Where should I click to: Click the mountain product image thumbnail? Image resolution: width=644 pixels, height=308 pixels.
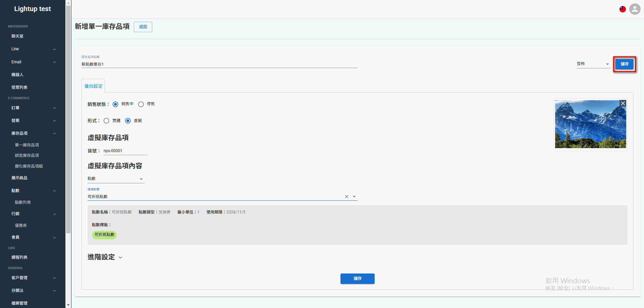click(x=590, y=124)
